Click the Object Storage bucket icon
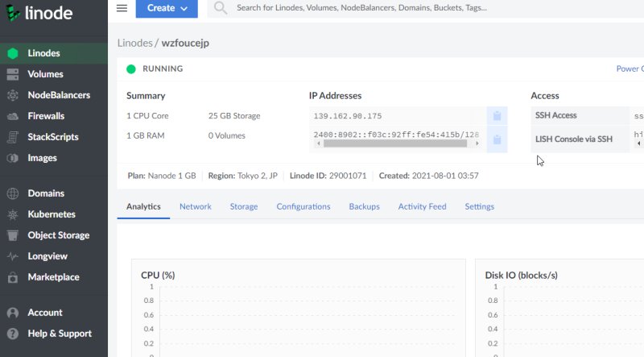The height and width of the screenshot is (357, 644). coord(13,235)
